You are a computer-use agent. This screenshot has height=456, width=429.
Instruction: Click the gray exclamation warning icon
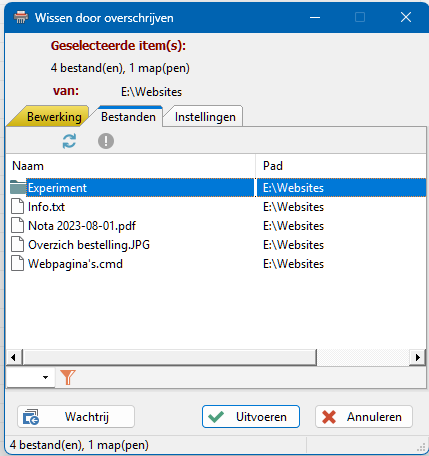coord(106,141)
